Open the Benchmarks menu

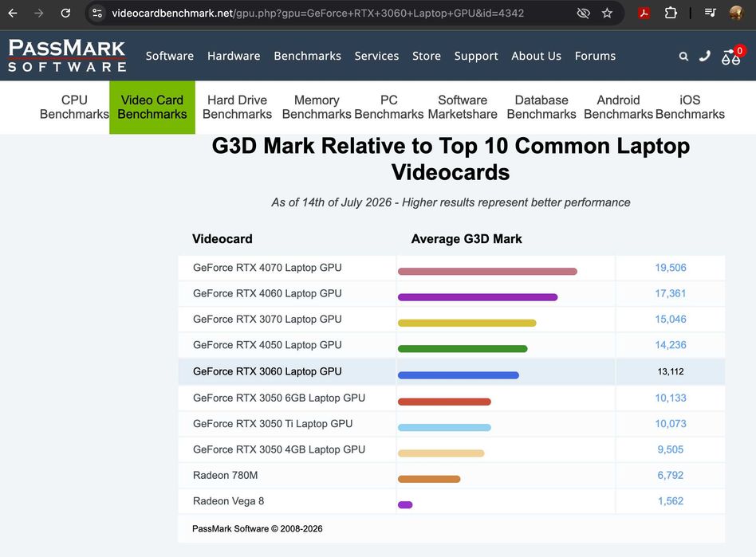(308, 56)
